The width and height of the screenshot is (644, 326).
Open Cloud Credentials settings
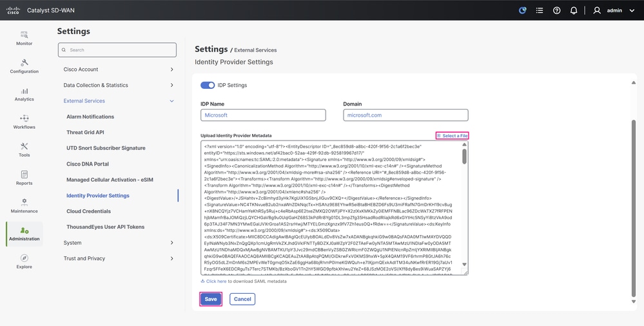(x=89, y=211)
